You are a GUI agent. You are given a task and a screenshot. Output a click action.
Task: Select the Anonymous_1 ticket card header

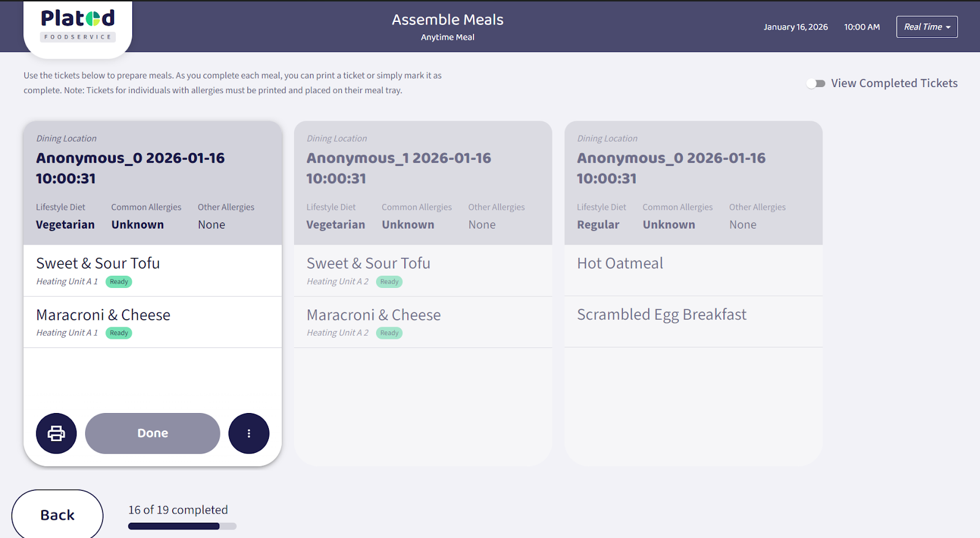(x=423, y=169)
